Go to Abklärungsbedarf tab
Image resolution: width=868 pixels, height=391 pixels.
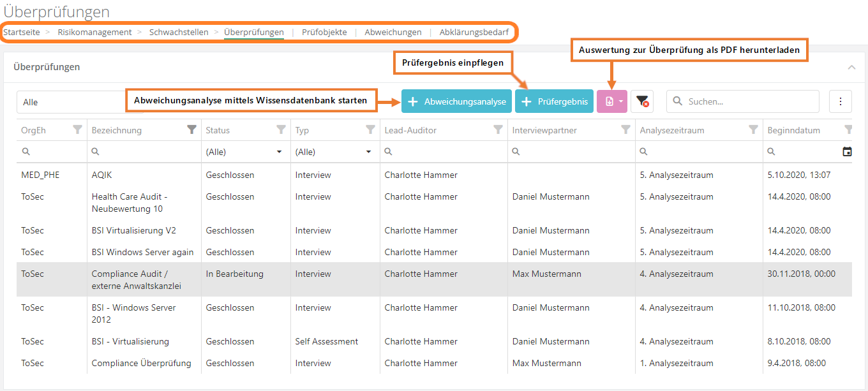click(x=474, y=32)
